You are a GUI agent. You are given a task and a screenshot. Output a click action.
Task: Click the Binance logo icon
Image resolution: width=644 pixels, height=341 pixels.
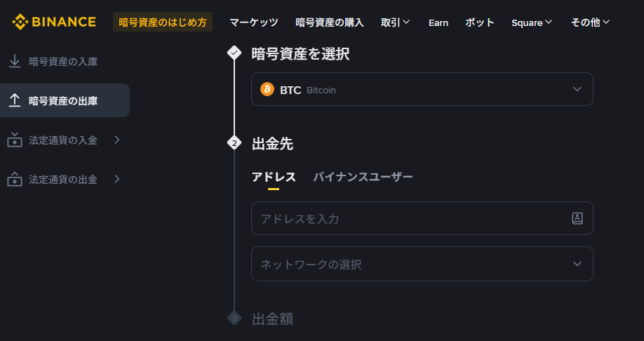20,22
